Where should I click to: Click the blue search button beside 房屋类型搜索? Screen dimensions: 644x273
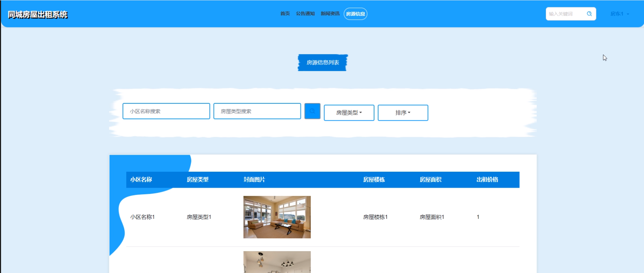click(x=312, y=111)
